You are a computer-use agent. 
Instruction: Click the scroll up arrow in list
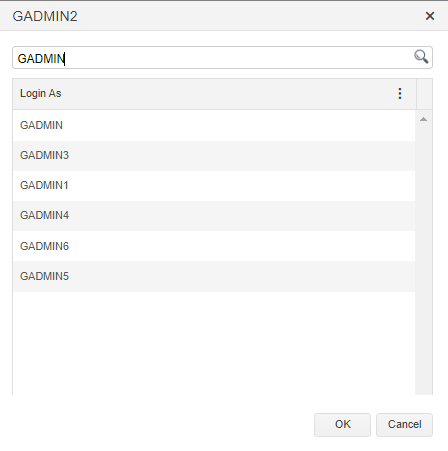click(x=423, y=119)
